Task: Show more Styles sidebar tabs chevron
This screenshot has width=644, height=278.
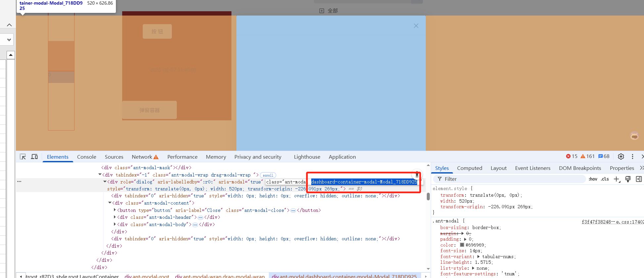Action: pos(641,168)
